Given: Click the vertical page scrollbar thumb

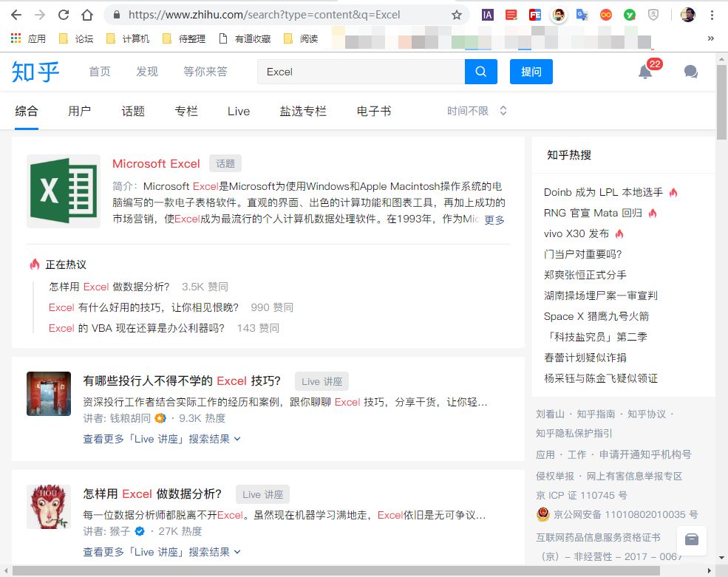Looking at the screenshot, I should tap(721, 102).
